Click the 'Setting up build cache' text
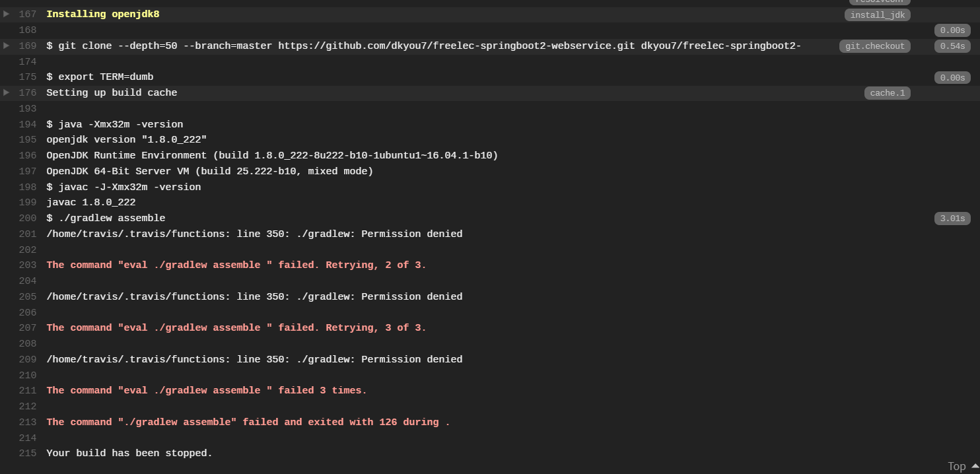The width and height of the screenshot is (980, 474). (x=112, y=92)
